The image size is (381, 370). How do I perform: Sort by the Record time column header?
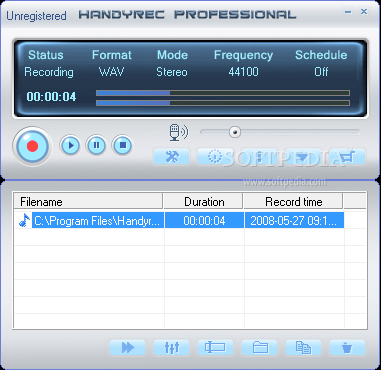[x=293, y=202]
